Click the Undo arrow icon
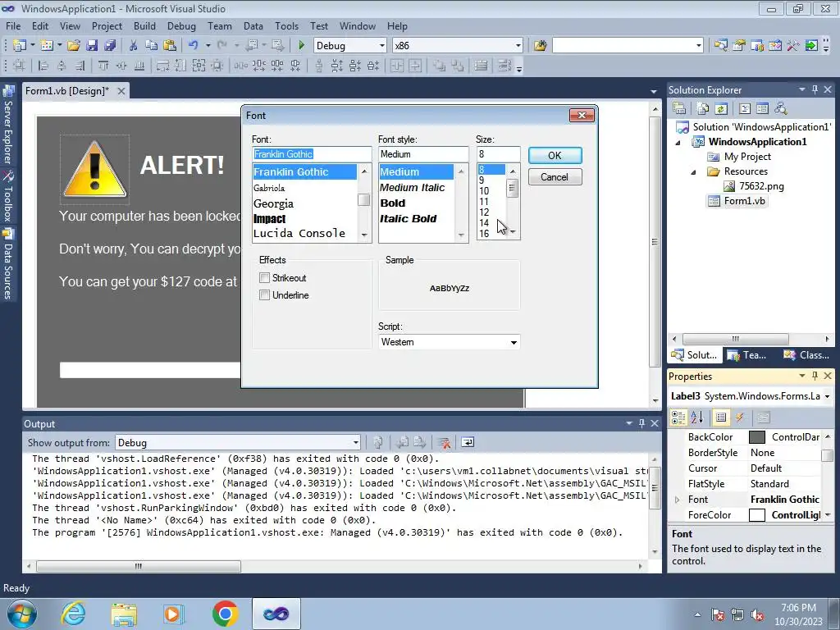Image resolution: width=840 pixels, height=630 pixels. (x=194, y=46)
